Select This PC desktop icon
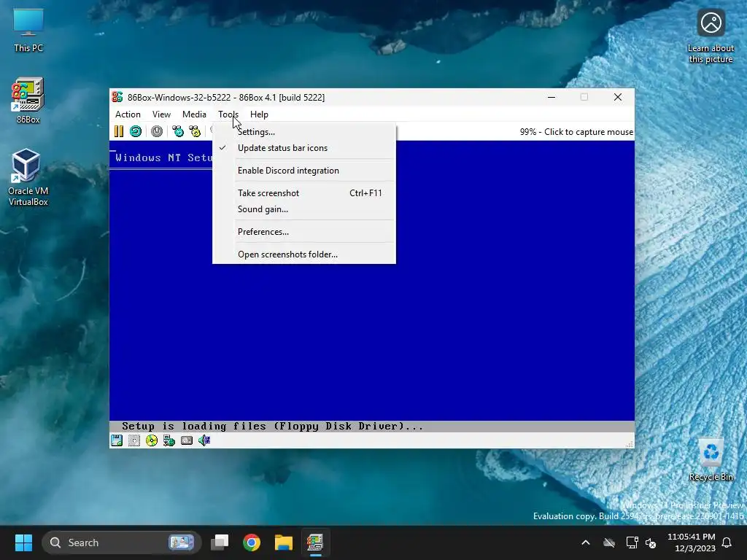The image size is (747, 560). click(x=28, y=30)
